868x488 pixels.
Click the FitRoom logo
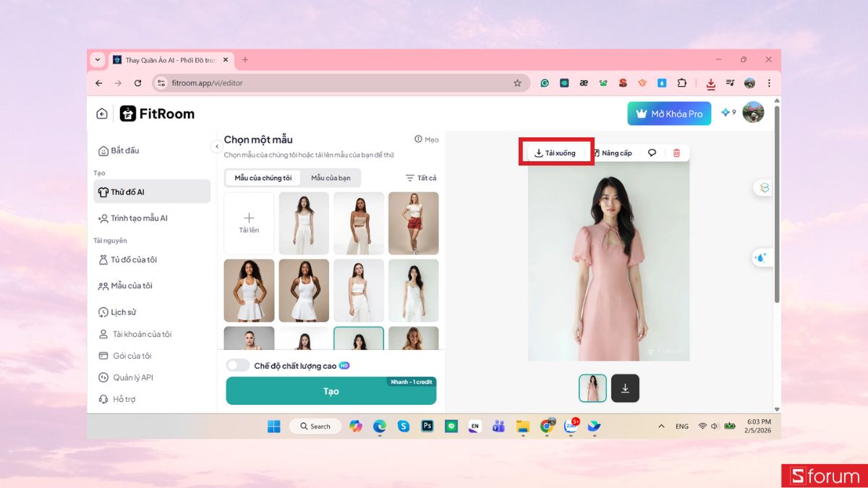pos(157,114)
